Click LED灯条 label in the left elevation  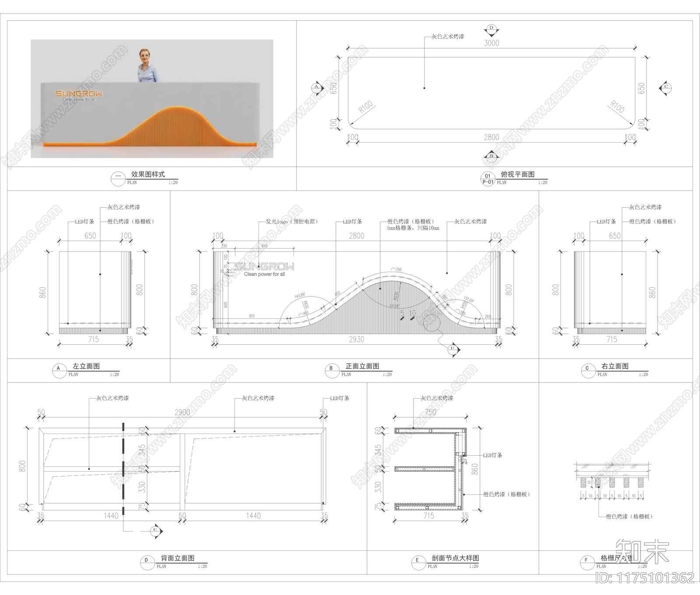pos(84,222)
